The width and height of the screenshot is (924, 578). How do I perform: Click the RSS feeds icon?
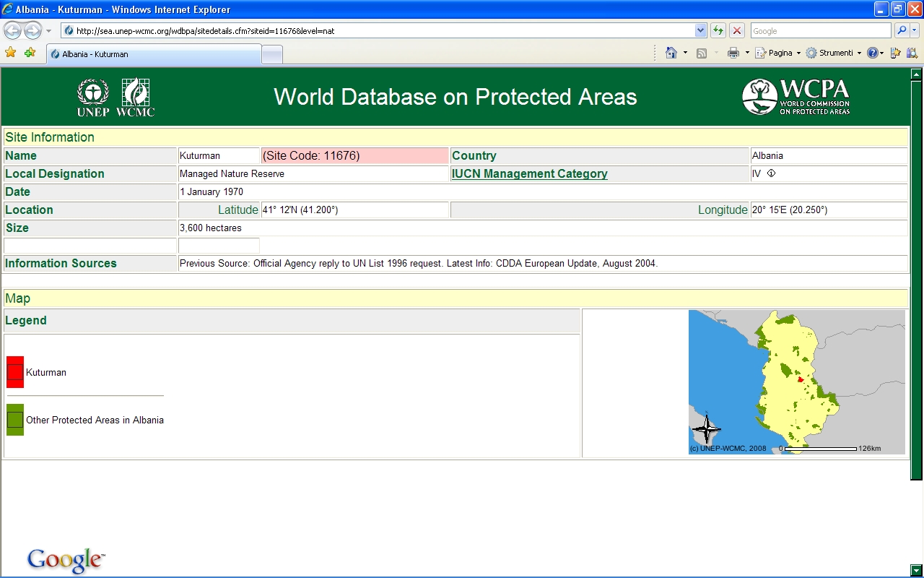click(x=701, y=53)
